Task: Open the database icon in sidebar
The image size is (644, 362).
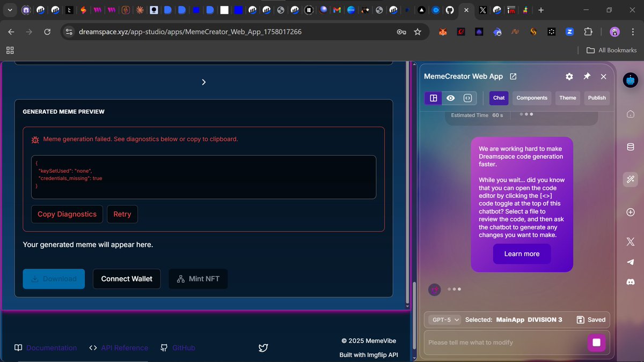Action: coord(631,147)
